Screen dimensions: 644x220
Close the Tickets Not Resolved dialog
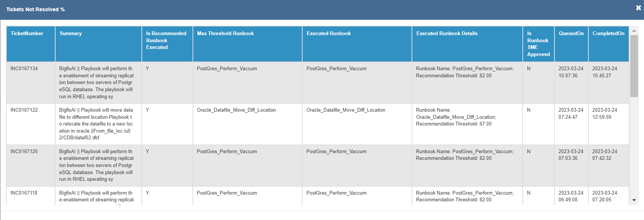point(638,8)
